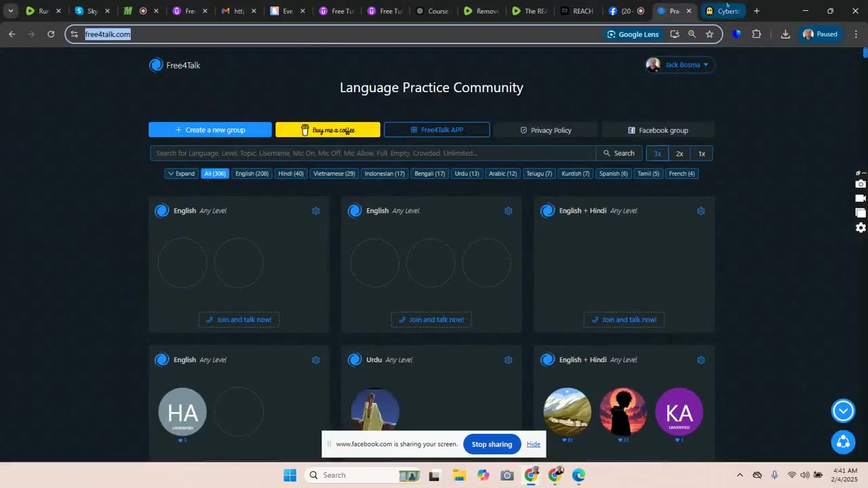Image resolution: width=868 pixels, height=488 pixels.
Task: Bookmark this page with the star icon
Action: (709, 34)
